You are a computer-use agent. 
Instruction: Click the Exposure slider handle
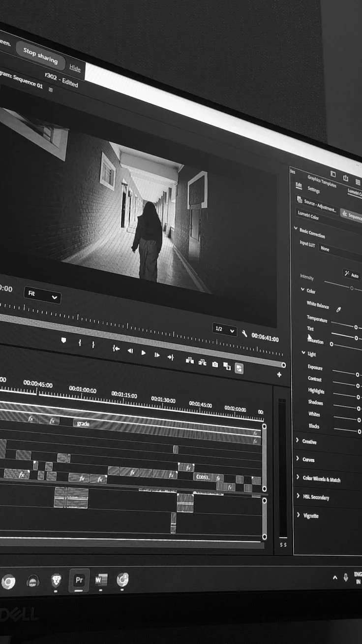(x=358, y=375)
